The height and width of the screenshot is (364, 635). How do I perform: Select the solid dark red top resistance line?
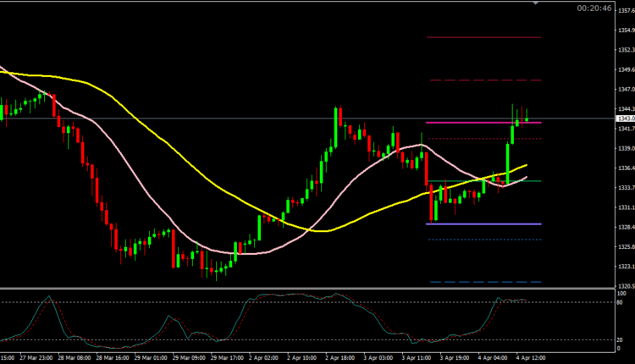click(483, 37)
